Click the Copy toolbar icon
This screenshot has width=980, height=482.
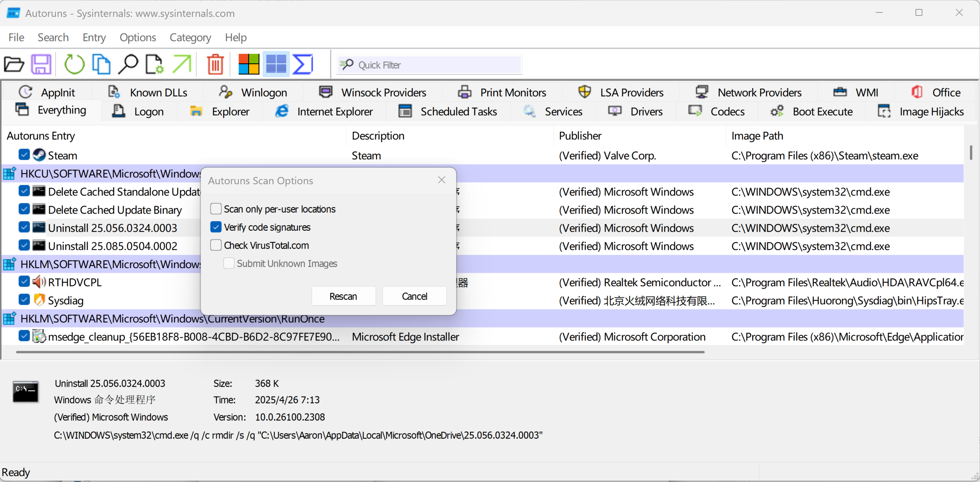point(101,64)
